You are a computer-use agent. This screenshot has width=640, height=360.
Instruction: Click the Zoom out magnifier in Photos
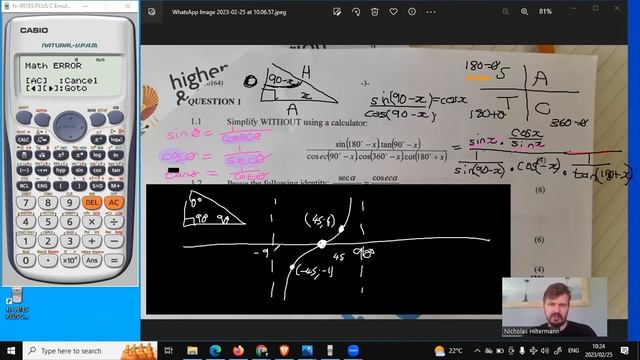coord(506,12)
